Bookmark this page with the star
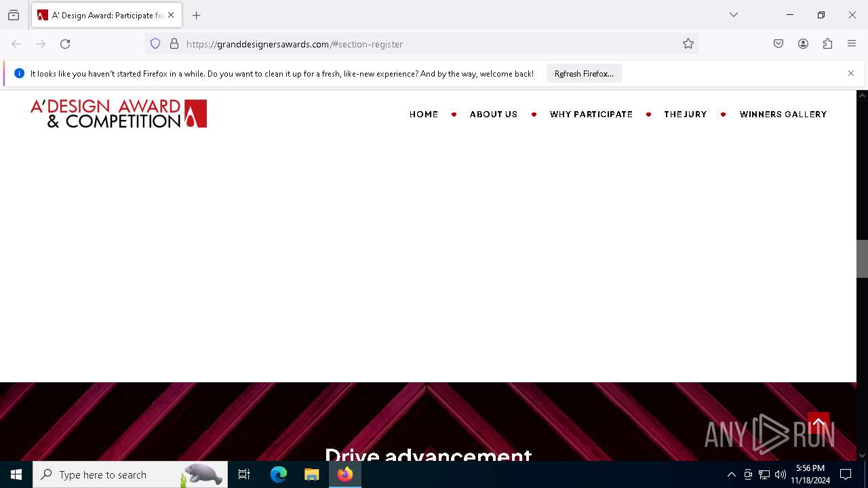868x488 pixels. click(688, 44)
